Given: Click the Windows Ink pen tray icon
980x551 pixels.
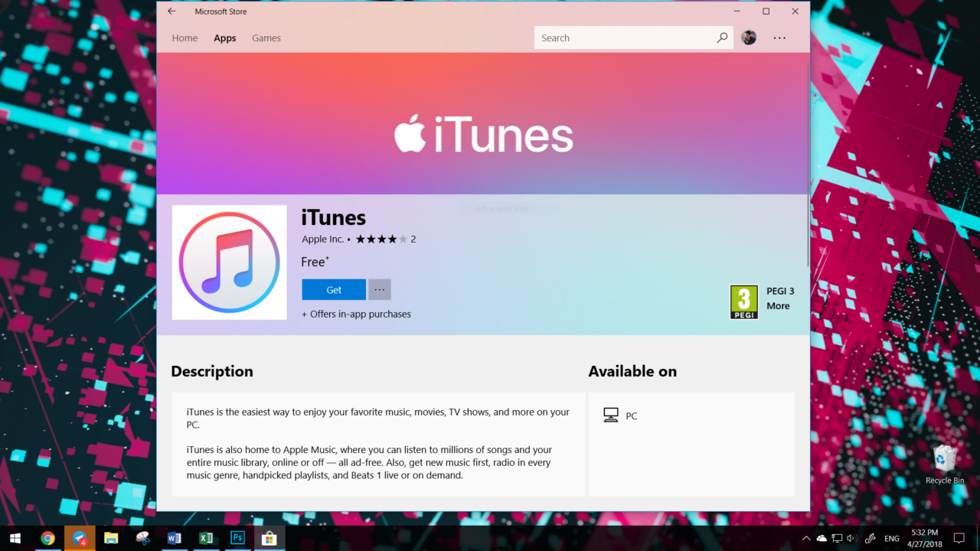Looking at the screenshot, I should click(871, 539).
